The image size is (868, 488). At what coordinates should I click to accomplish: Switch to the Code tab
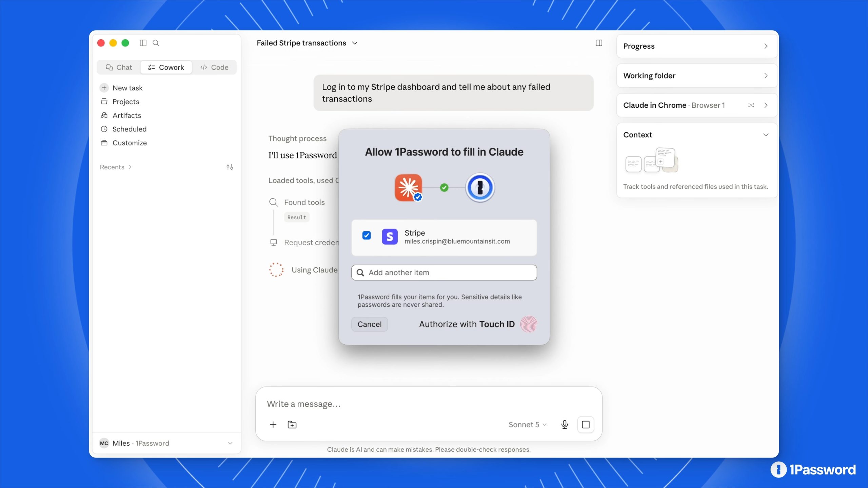click(214, 67)
